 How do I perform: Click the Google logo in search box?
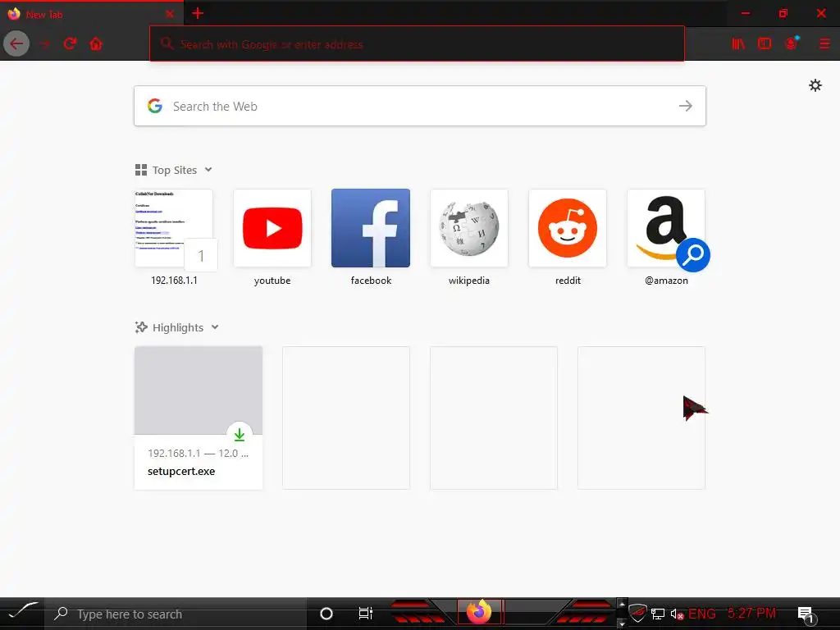pyautogui.click(x=155, y=106)
